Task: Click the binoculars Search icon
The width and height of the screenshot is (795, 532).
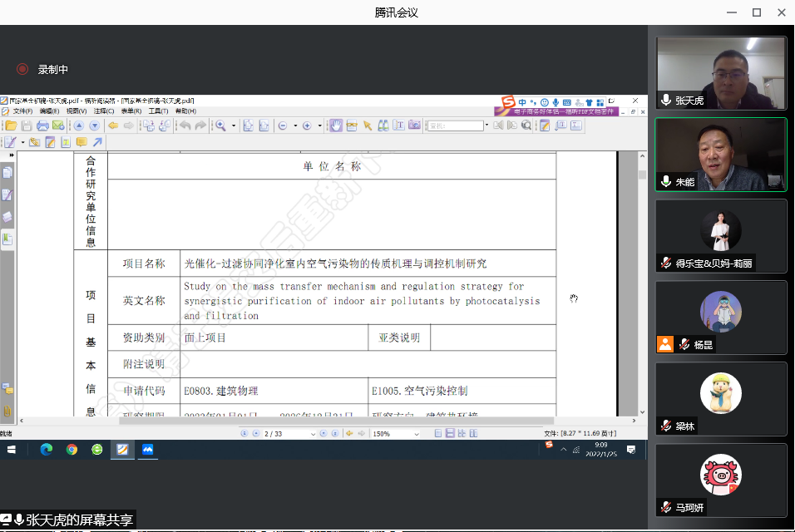Action: [383, 126]
